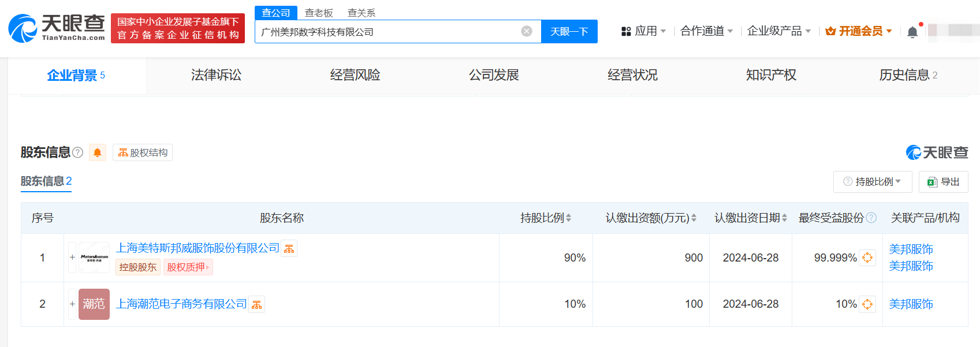Open the notification bell in header
The width and height of the screenshot is (980, 347).
coord(912,32)
